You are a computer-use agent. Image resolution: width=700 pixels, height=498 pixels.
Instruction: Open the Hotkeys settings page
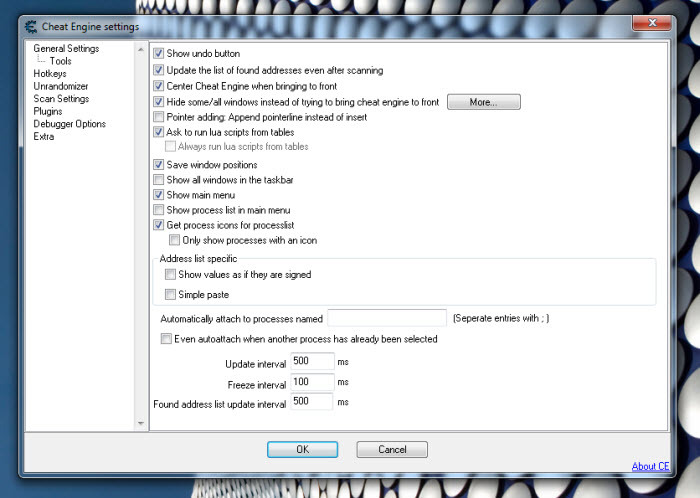[50, 73]
